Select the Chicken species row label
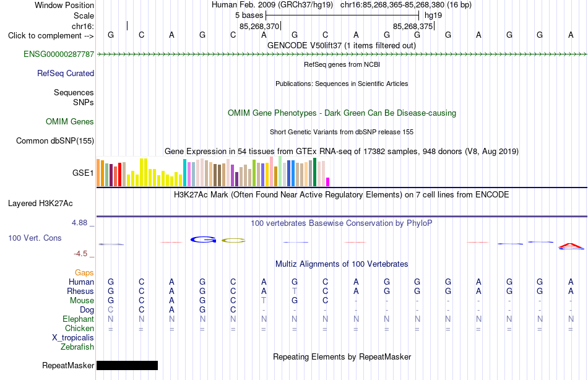588x380 pixels. coord(79,328)
